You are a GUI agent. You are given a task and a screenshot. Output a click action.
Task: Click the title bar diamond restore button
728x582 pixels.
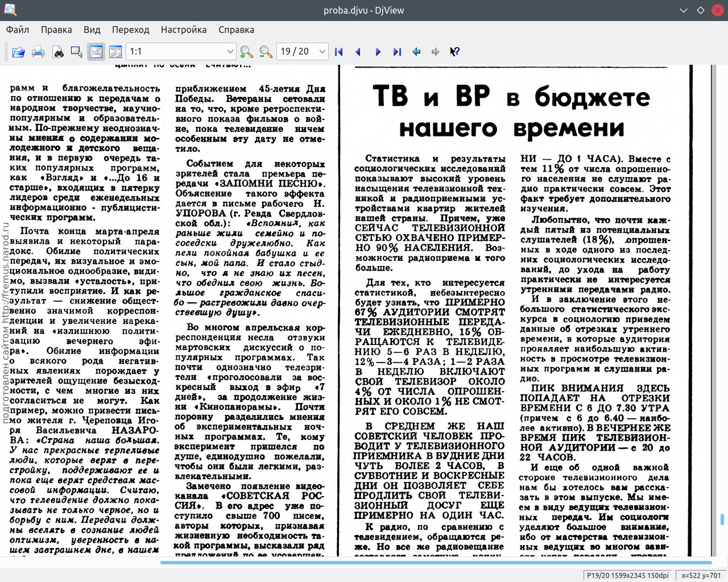(701, 10)
